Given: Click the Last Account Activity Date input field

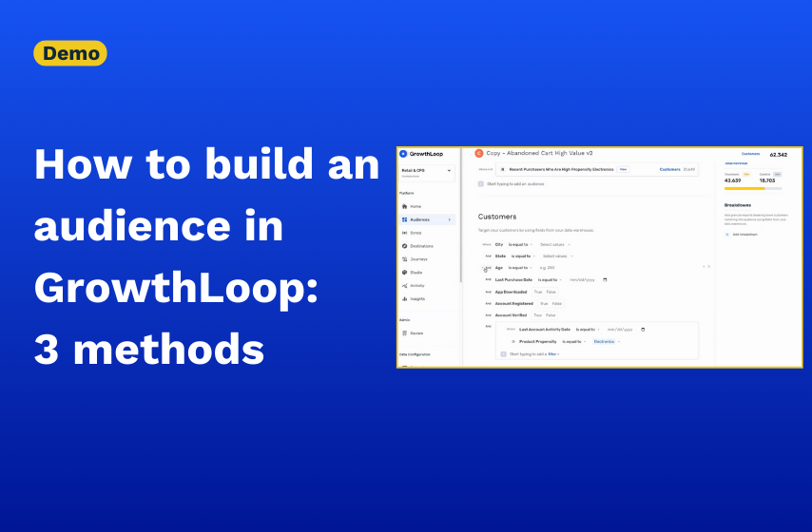Looking at the screenshot, I should tap(620, 330).
